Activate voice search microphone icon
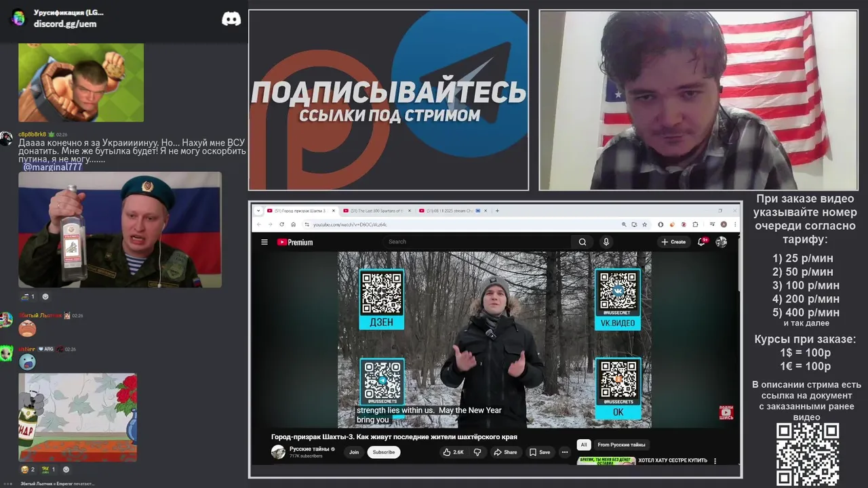 (x=606, y=242)
